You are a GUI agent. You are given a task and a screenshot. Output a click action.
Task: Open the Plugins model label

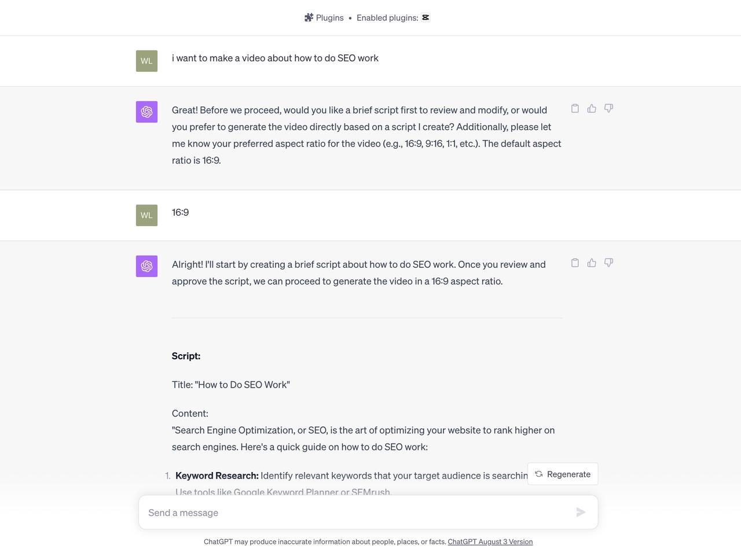(329, 18)
